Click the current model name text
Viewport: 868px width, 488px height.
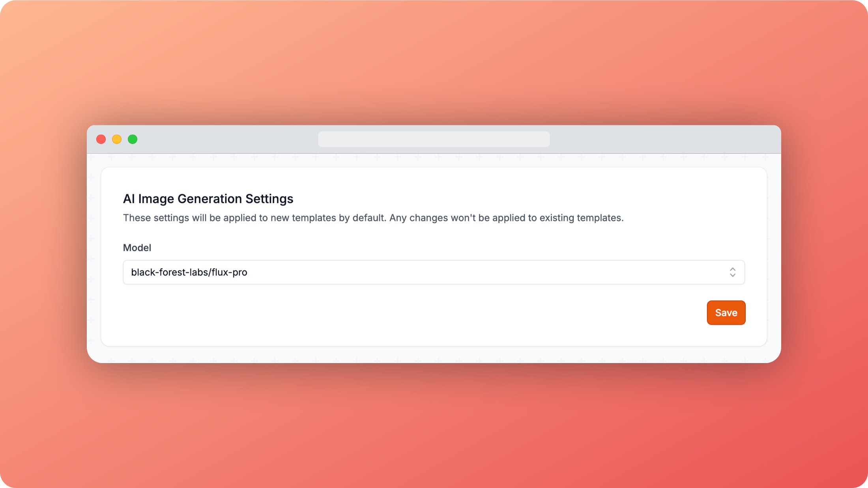click(x=189, y=272)
